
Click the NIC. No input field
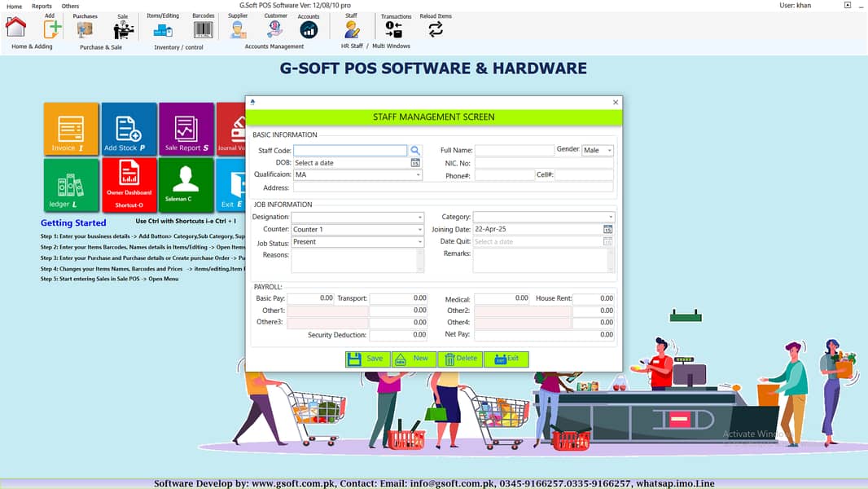coord(544,163)
